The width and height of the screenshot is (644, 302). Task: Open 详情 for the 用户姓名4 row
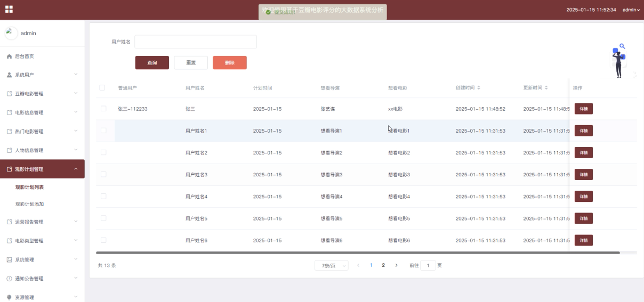coord(584,197)
